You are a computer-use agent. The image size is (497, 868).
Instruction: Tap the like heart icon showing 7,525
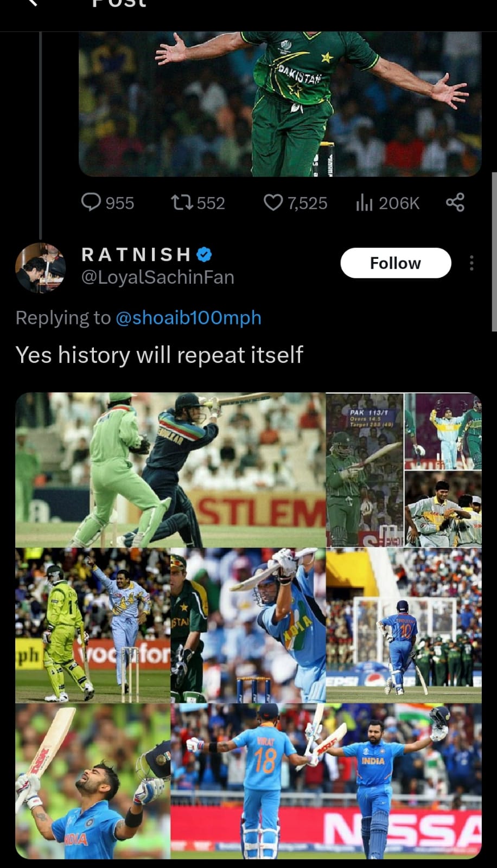coord(273,202)
